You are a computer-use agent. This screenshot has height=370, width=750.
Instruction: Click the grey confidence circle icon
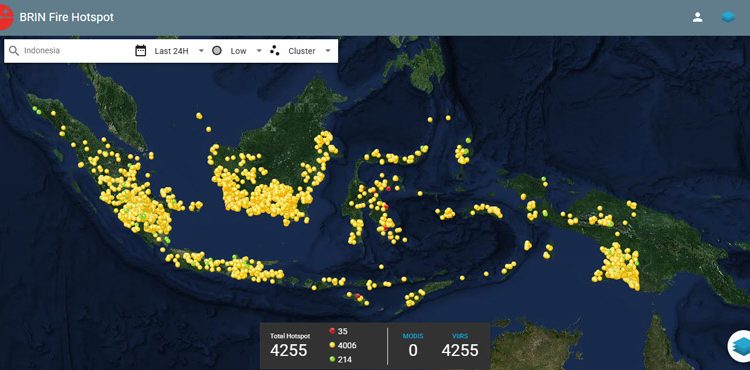click(217, 51)
